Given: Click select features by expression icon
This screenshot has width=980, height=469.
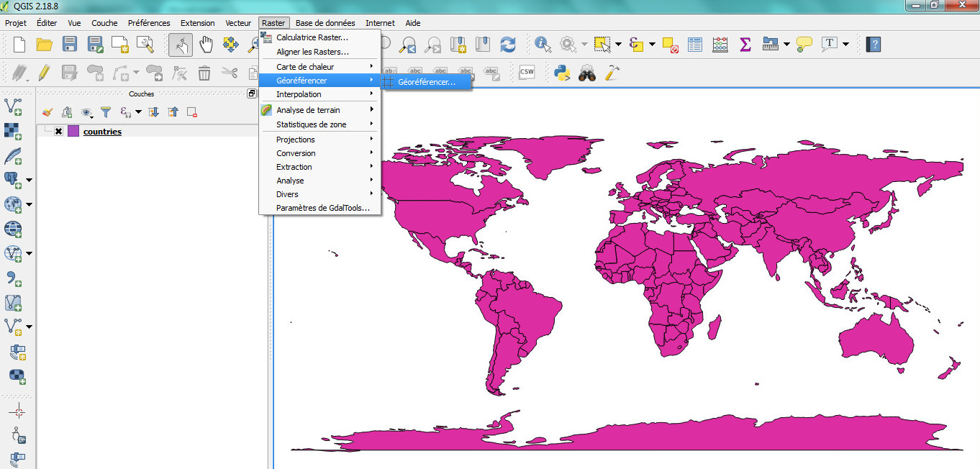Looking at the screenshot, I should click(x=636, y=45).
